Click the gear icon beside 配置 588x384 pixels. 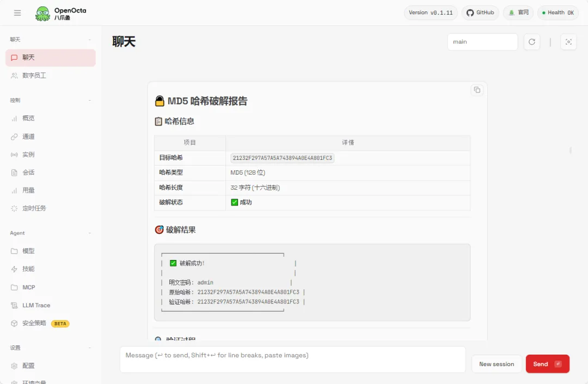(x=14, y=366)
